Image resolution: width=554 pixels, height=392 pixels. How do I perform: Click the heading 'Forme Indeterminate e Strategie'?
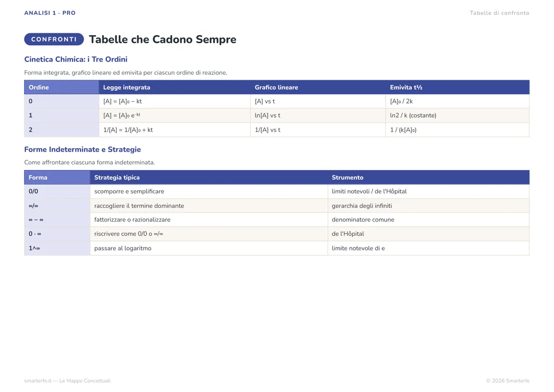coord(83,150)
